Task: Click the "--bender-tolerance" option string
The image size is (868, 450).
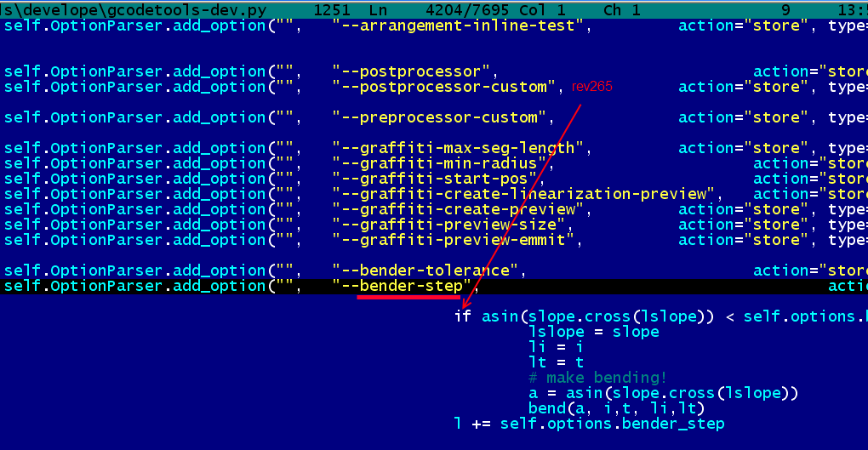Action: coord(426,271)
